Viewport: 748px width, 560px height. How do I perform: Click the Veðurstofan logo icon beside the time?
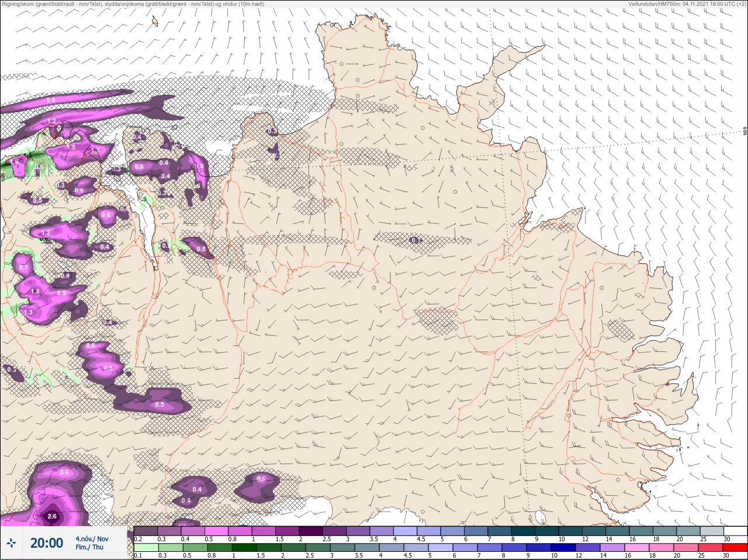pyautogui.click(x=12, y=543)
